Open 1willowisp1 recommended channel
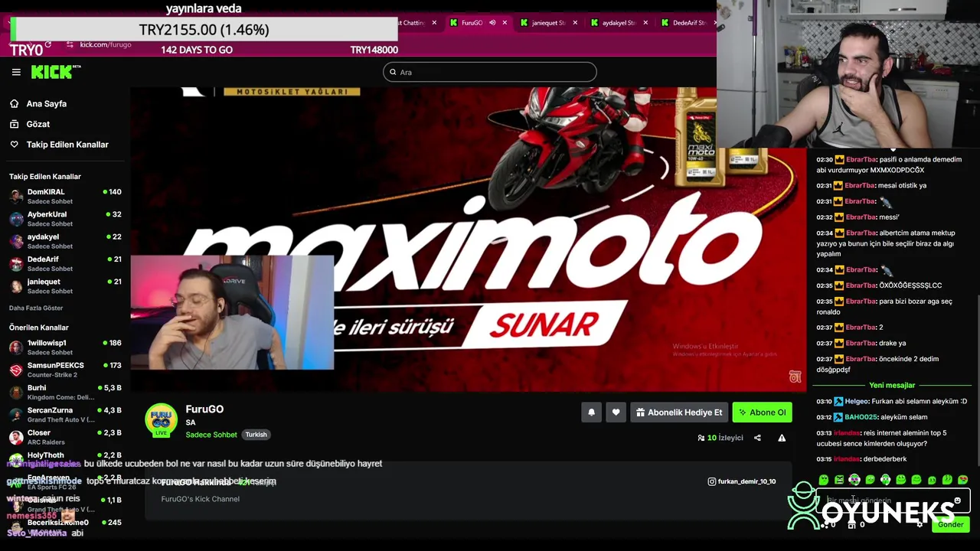The height and width of the screenshot is (551, 980). point(65,347)
